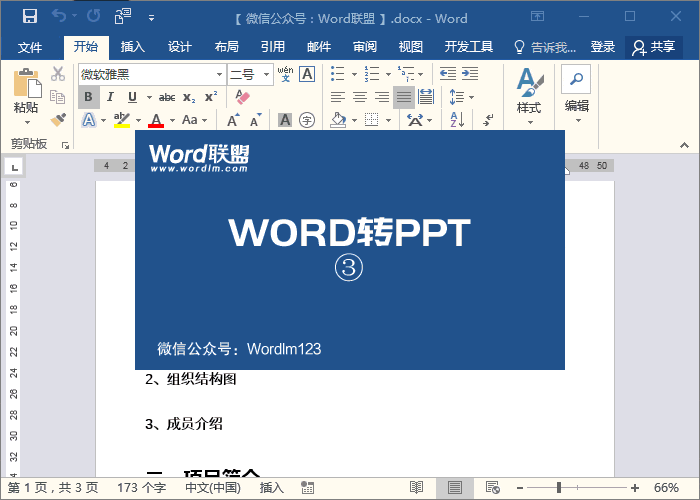Open the 文件 menu
This screenshot has width=700, height=500.
click(30, 47)
